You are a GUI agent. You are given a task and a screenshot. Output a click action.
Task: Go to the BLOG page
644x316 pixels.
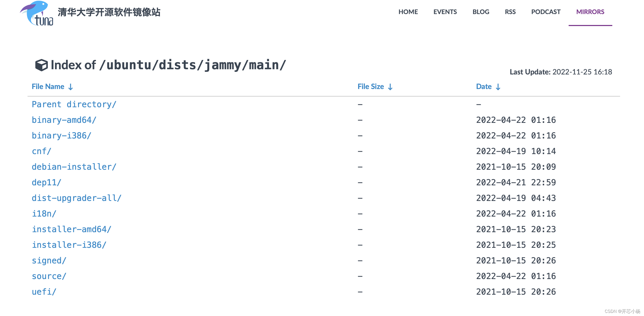coord(481,12)
